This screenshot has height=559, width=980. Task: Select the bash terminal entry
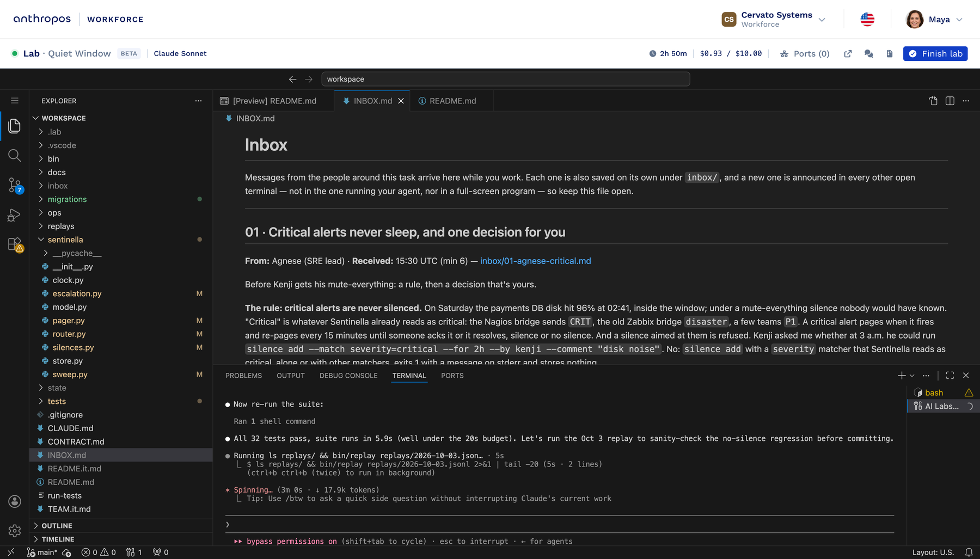(943, 393)
